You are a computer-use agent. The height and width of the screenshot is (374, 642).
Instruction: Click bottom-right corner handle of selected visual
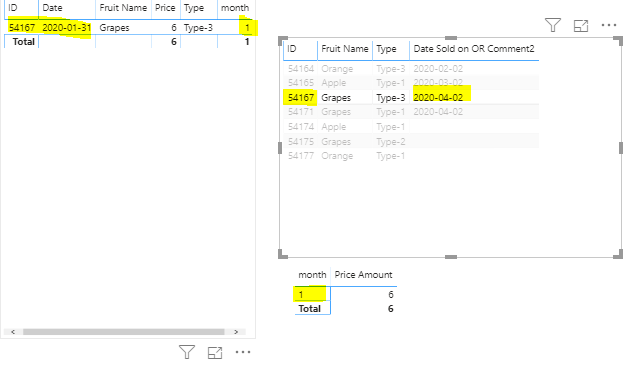[618, 254]
